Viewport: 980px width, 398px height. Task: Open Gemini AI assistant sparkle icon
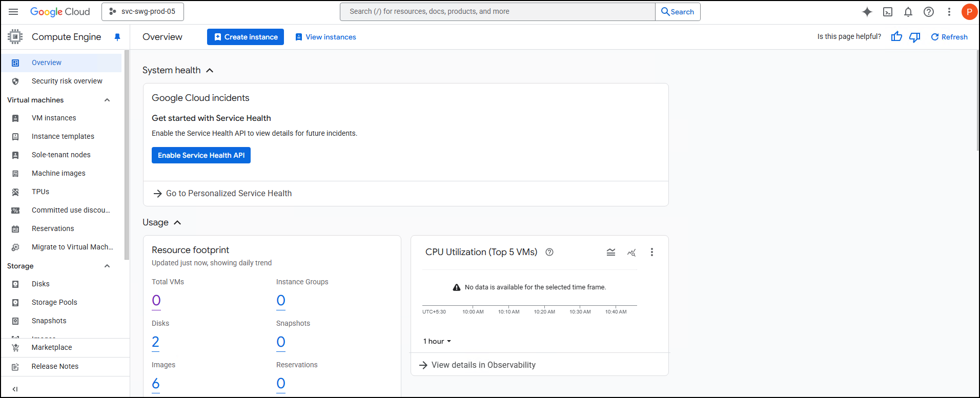pos(867,12)
